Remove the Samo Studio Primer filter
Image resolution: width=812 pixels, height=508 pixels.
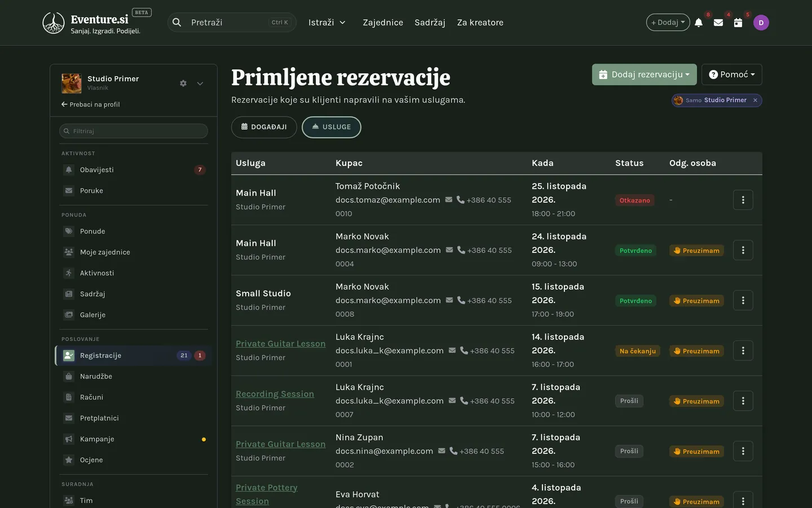[x=755, y=100]
